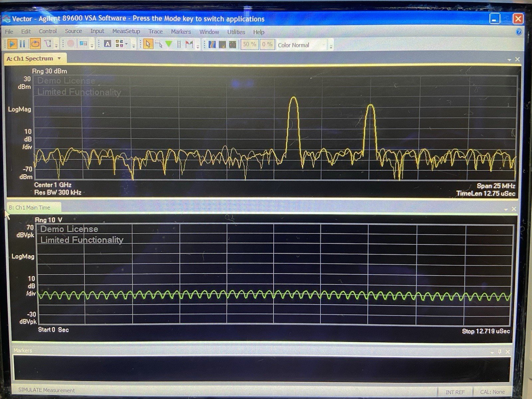Click the single trace 'A' layout icon
The width and height of the screenshot is (532, 399).
click(x=107, y=44)
